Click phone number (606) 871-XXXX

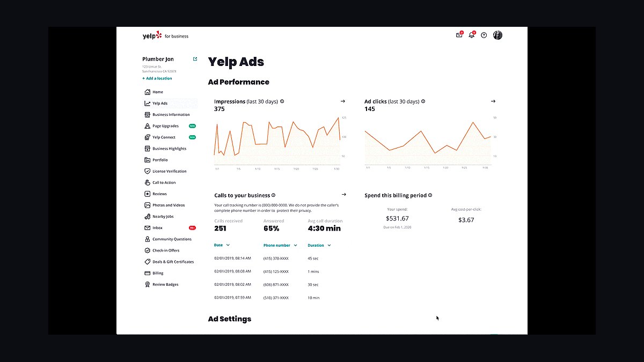[x=276, y=285]
